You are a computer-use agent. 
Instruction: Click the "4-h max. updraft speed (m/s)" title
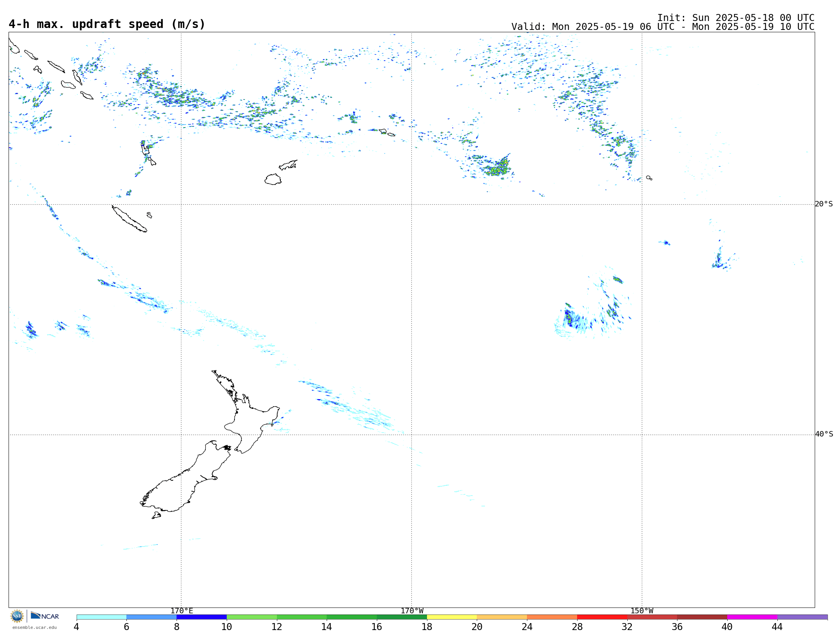[x=107, y=24]
